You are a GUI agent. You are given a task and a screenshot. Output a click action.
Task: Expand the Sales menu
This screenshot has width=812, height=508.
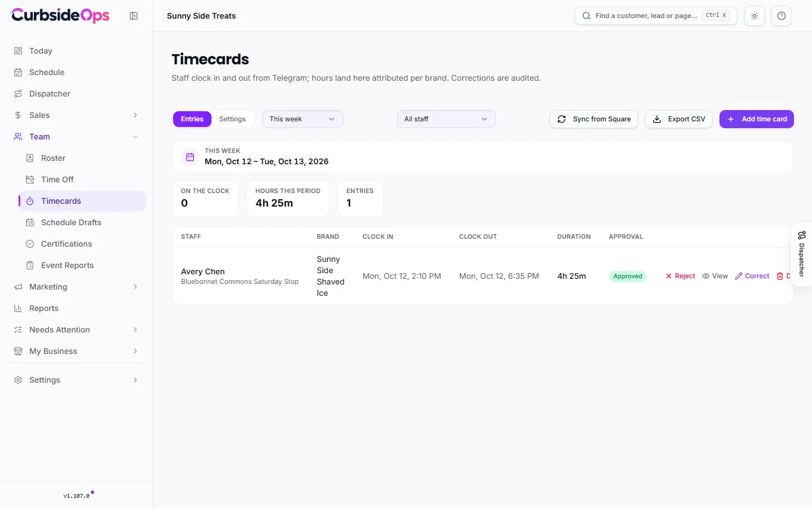click(x=76, y=115)
